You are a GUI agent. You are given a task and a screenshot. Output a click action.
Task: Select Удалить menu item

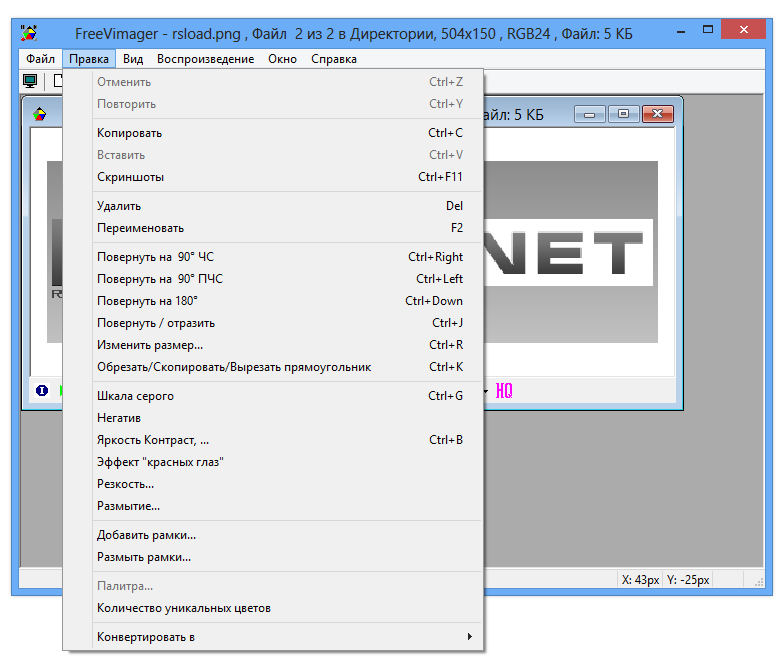[273, 206]
